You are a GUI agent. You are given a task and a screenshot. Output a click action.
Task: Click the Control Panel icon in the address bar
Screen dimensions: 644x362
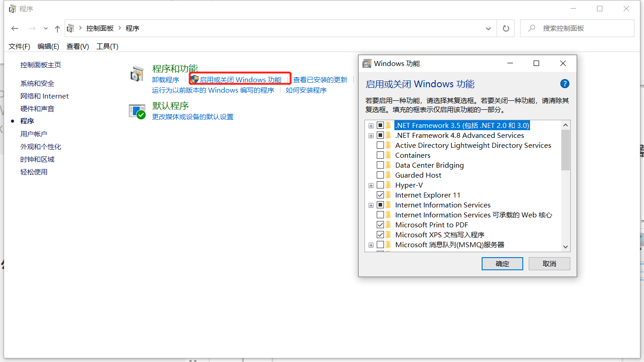pos(71,28)
